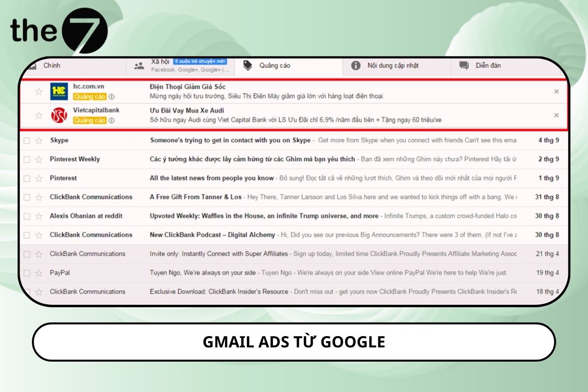
Task: Click the Vietcapitalbank red logo
Action: pos(59,115)
